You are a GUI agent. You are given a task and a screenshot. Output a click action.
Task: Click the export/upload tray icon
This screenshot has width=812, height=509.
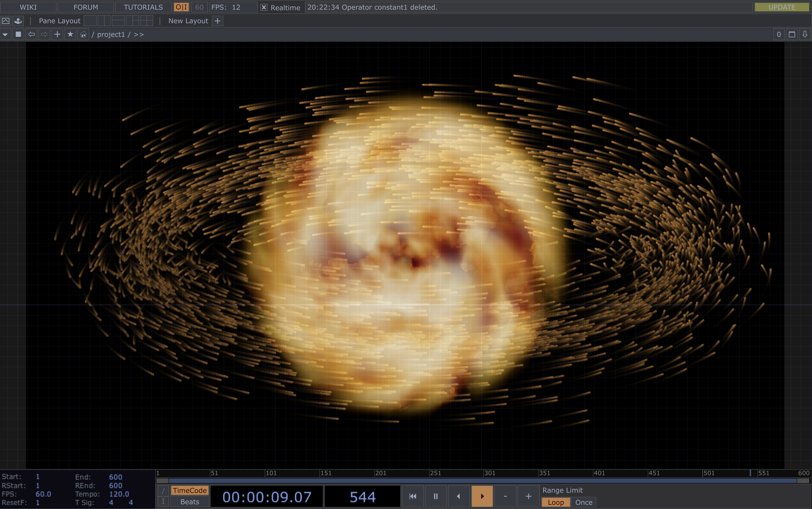[x=18, y=21]
